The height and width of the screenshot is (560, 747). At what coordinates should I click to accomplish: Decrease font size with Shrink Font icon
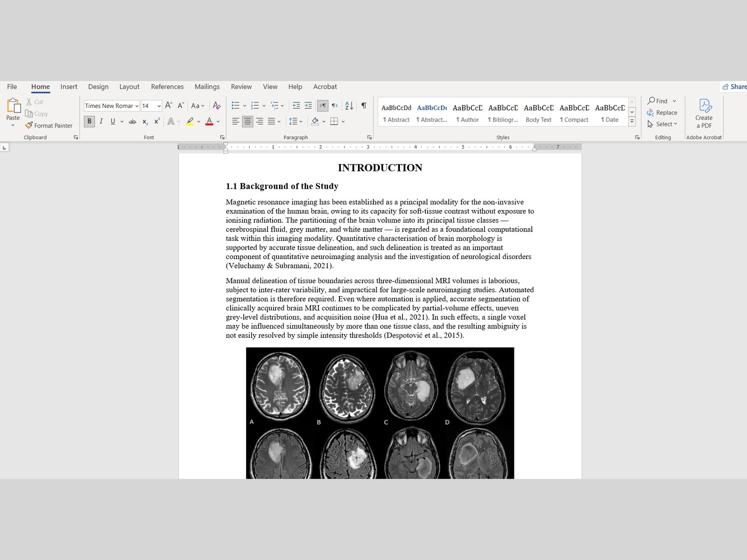pos(181,105)
